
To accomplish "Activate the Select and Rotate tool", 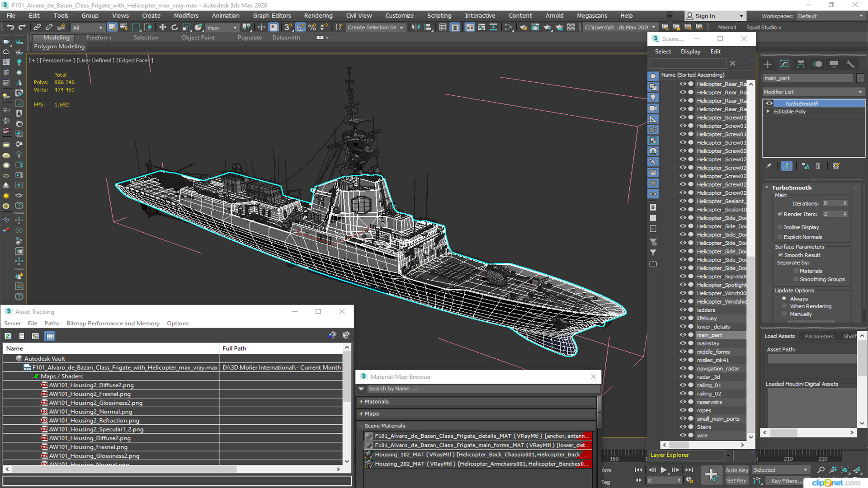I will (x=175, y=28).
